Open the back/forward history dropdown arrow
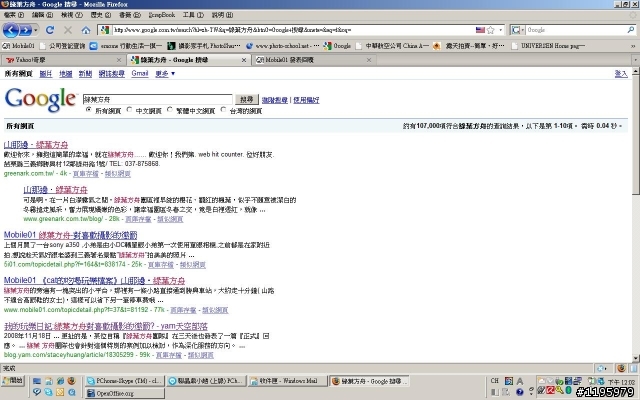Screen dimensions: 640x400 point(36,30)
